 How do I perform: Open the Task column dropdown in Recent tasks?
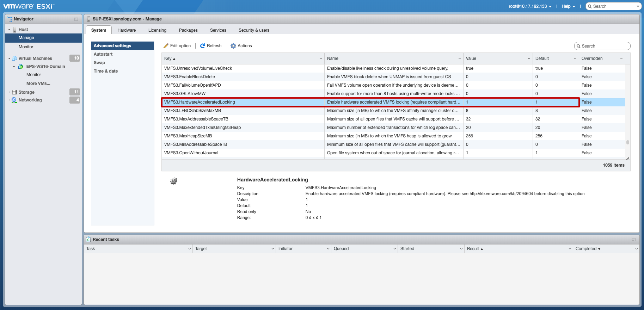click(190, 249)
